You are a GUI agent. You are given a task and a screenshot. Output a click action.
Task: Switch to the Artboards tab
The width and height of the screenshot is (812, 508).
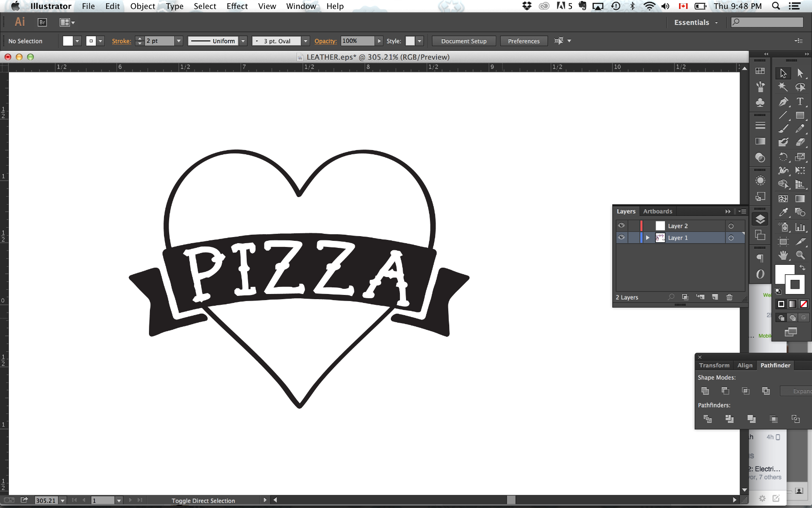657,211
